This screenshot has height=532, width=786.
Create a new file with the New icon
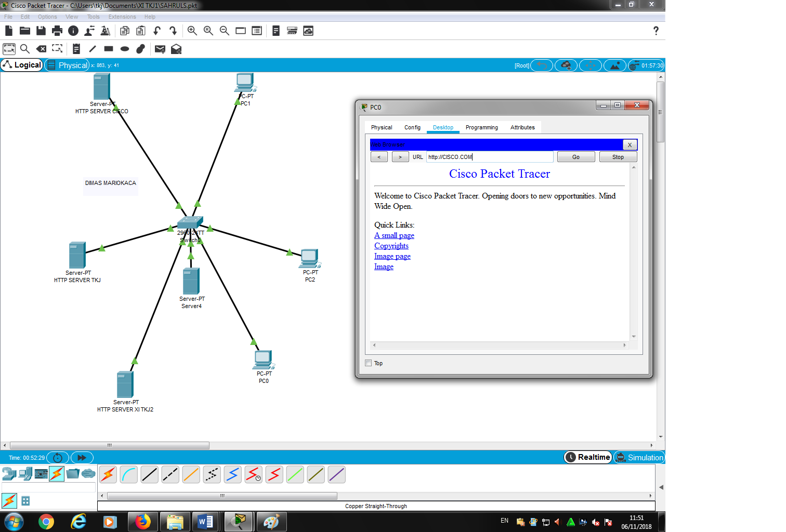9,31
